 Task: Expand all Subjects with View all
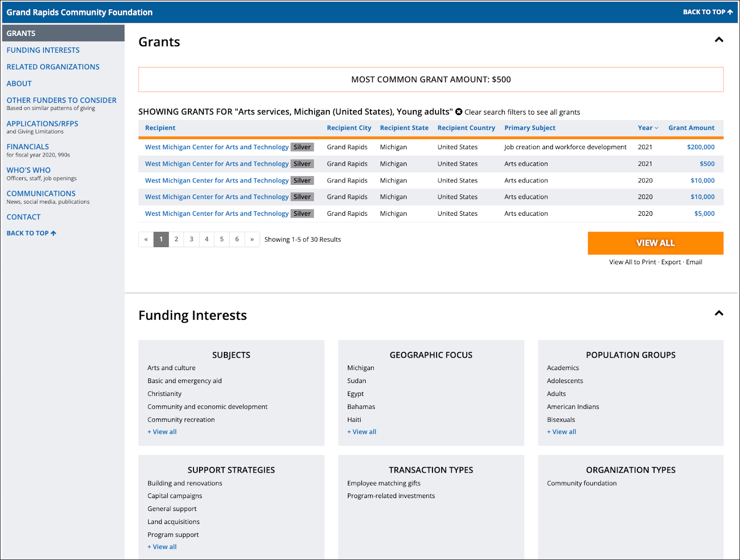(x=162, y=432)
